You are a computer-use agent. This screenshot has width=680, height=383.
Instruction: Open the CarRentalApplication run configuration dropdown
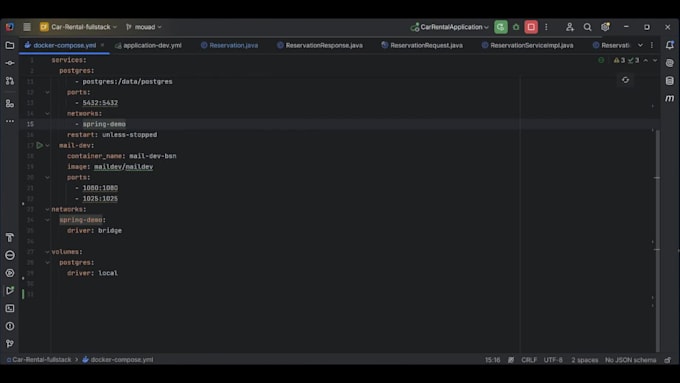coord(449,27)
